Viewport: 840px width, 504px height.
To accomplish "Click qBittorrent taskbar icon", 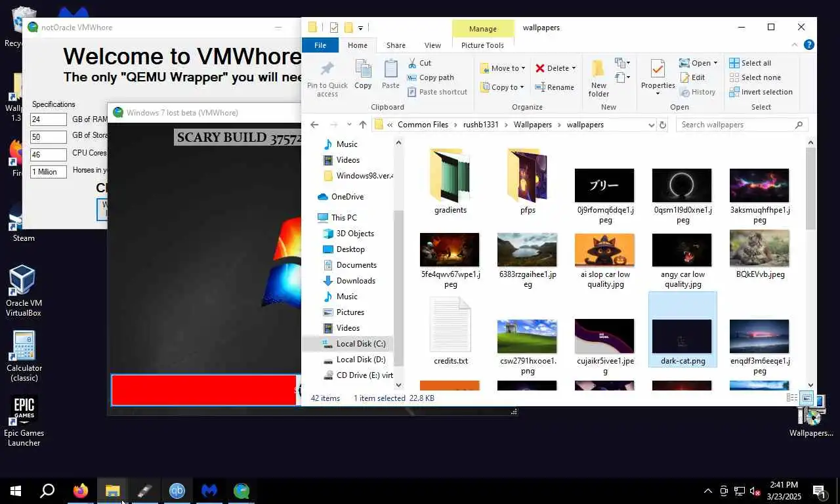I will pyautogui.click(x=177, y=490).
